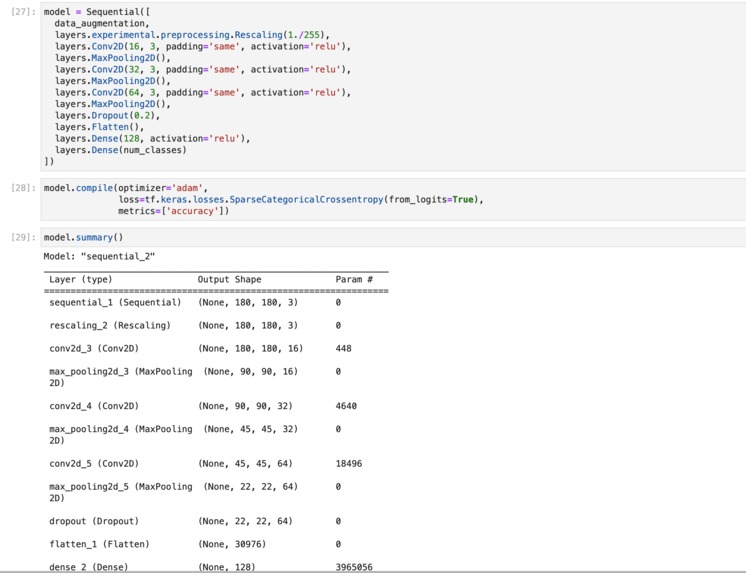Select the model.compile code cell 28
The width and height of the screenshot is (746, 573).
[x=393, y=199]
